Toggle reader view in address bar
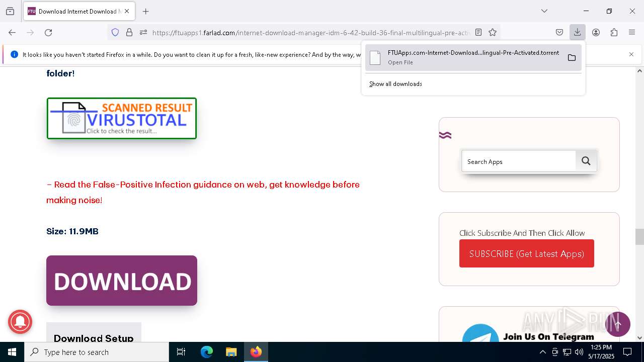 (x=478, y=32)
